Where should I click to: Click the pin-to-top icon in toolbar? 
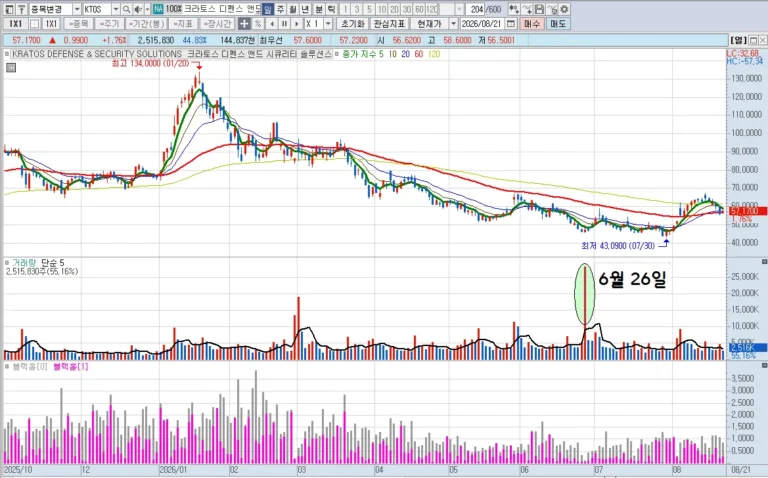pyautogui.click(x=21, y=9)
